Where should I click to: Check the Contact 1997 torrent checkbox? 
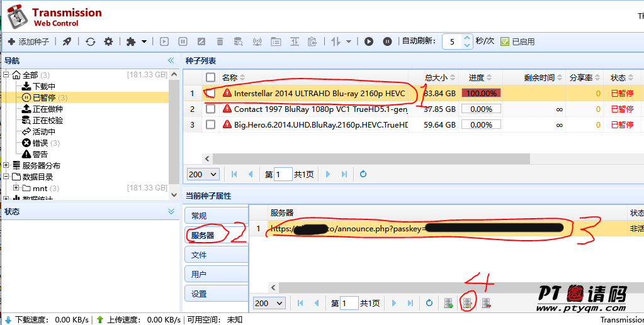[x=211, y=109]
